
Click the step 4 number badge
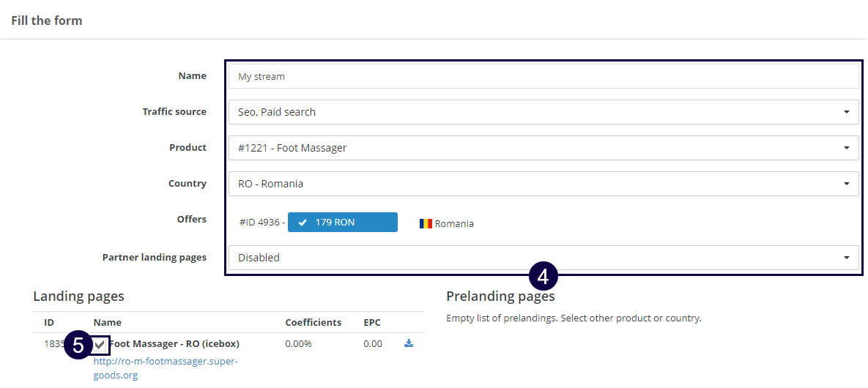543,277
